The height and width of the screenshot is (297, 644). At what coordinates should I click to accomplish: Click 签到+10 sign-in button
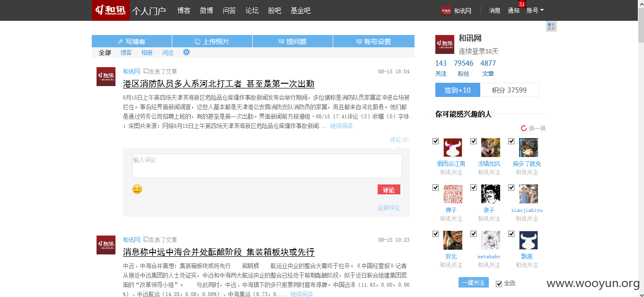tap(458, 90)
